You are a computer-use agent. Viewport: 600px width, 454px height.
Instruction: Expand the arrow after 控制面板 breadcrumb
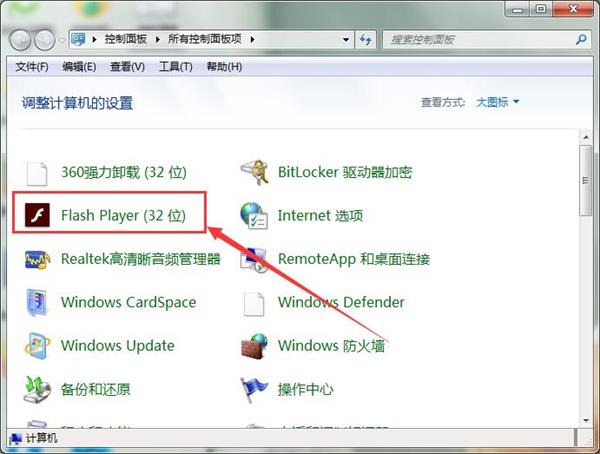point(157,39)
